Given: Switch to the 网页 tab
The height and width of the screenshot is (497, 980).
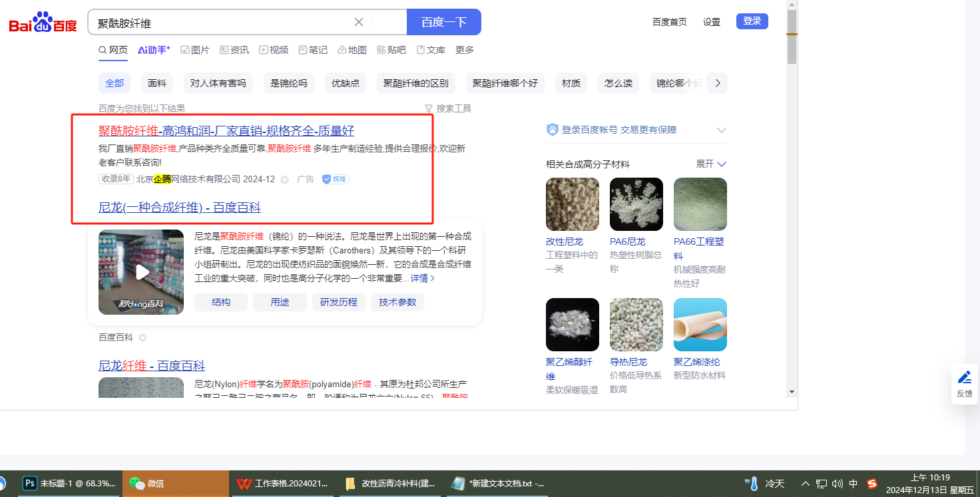Looking at the screenshot, I should tap(113, 50).
